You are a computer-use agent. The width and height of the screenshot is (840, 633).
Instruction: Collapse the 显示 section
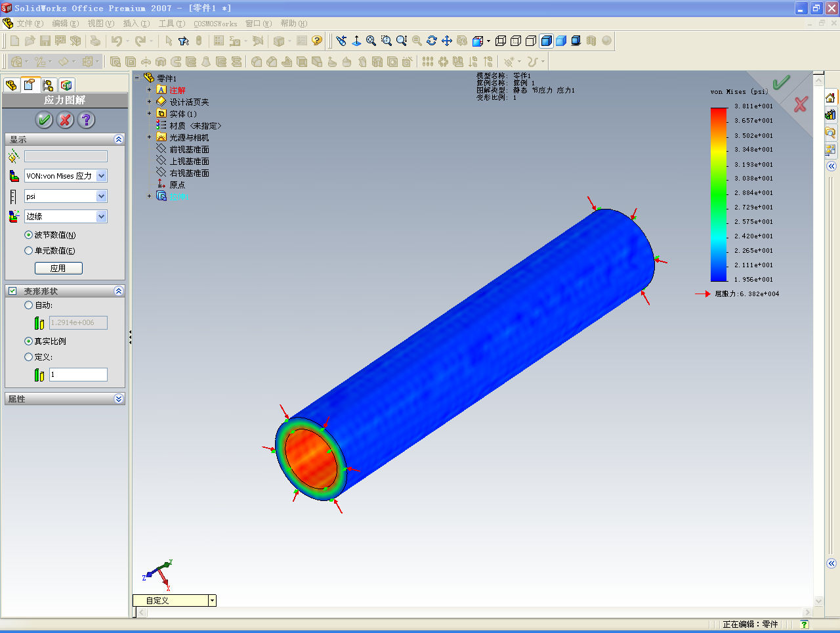119,139
